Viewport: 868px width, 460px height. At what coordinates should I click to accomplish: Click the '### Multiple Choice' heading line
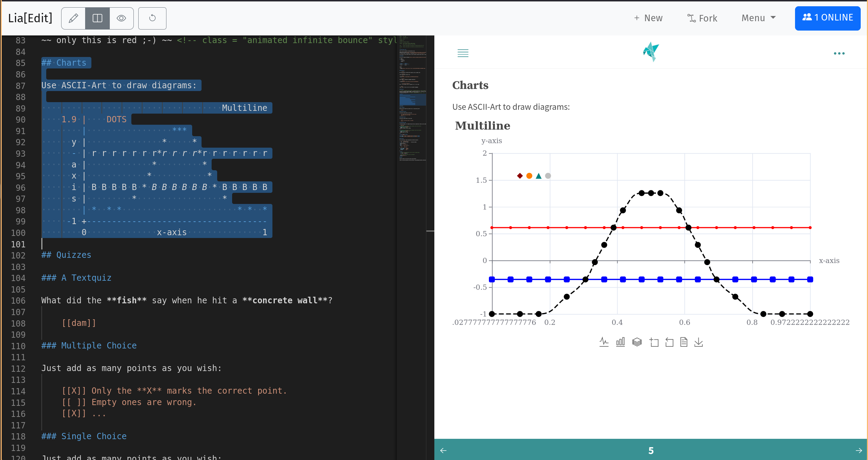pyautogui.click(x=89, y=346)
